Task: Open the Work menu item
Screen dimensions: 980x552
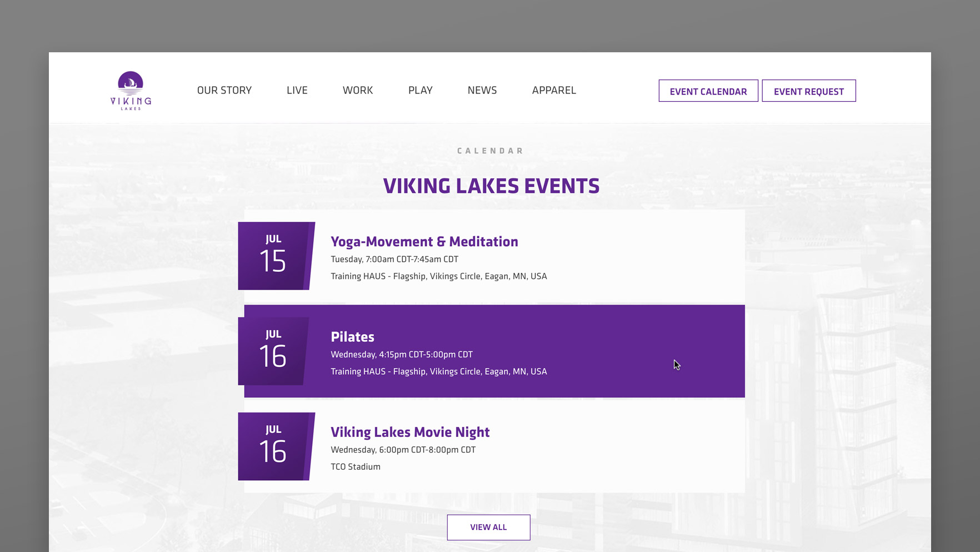Action: (358, 90)
